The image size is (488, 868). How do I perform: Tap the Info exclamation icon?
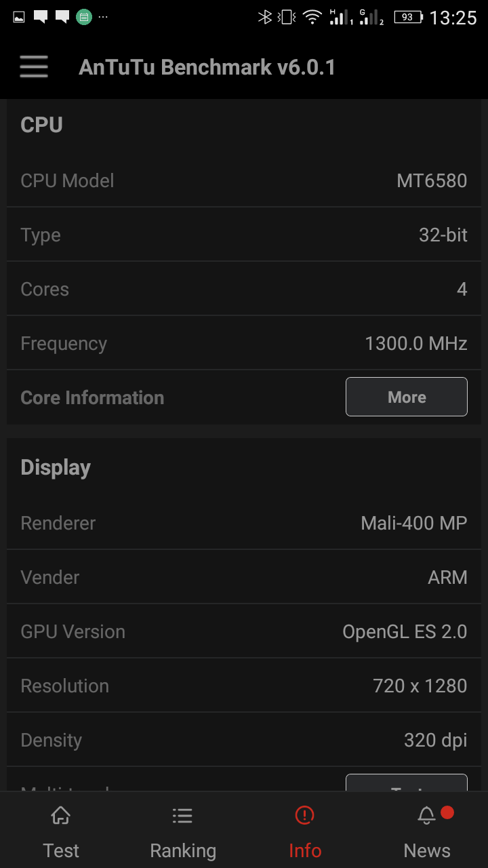click(x=305, y=815)
